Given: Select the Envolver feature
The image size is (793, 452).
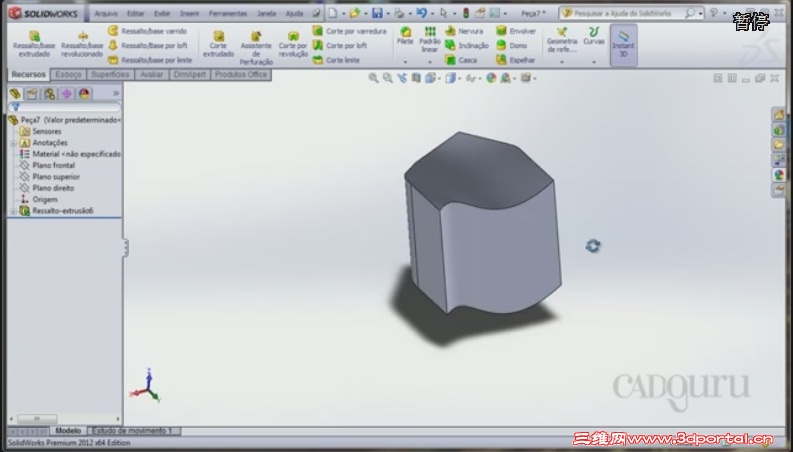Looking at the screenshot, I should (x=516, y=31).
